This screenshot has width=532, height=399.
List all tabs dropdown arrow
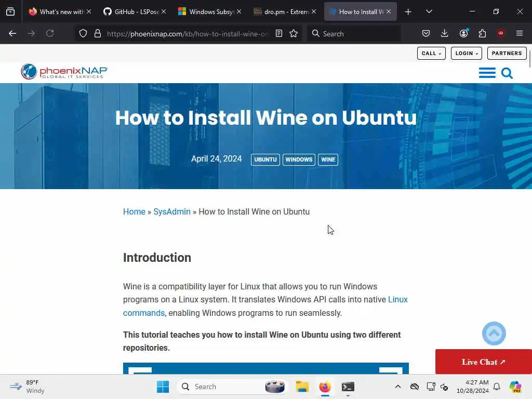(x=429, y=11)
